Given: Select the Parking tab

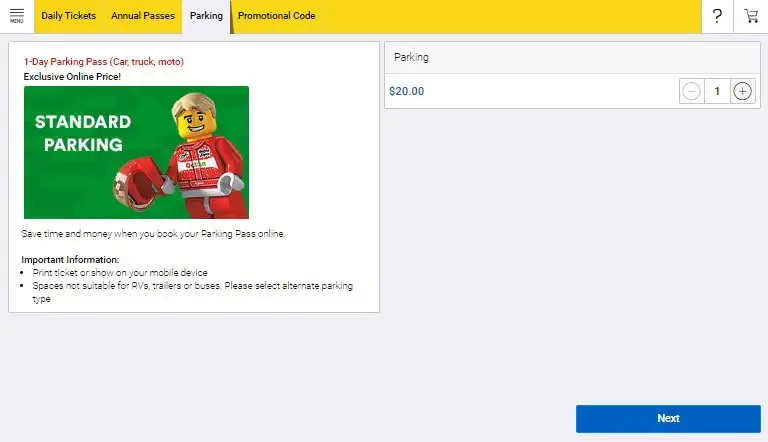Looking at the screenshot, I should 206,16.
